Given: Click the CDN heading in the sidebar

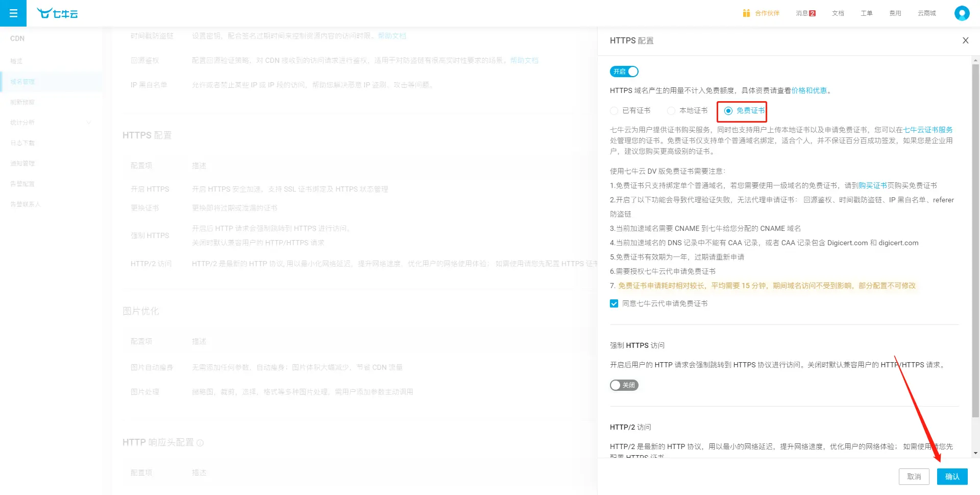Looking at the screenshot, I should pyautogui.click(x=17, y=39).
